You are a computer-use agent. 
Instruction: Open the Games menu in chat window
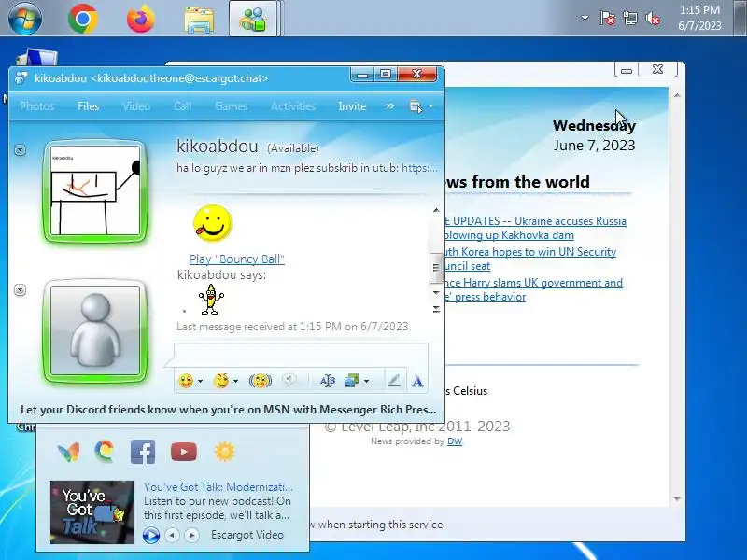(x=231, y=106)
